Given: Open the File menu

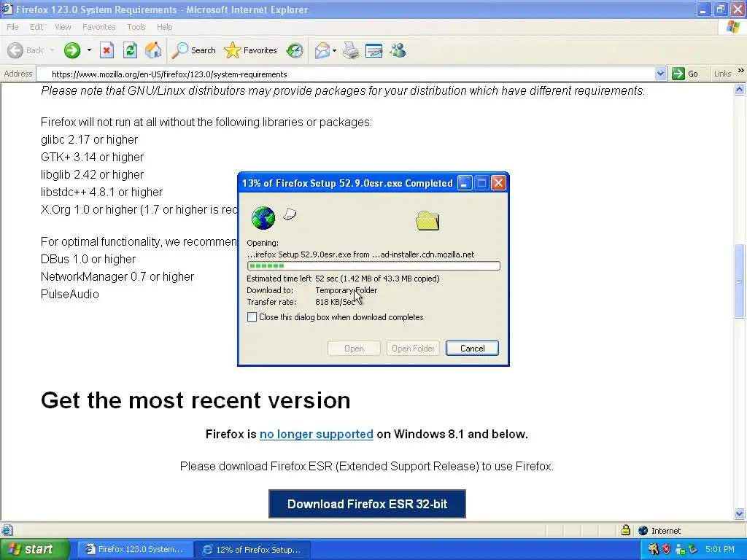Looking at the screenshot, I should (x=12, y=27).
